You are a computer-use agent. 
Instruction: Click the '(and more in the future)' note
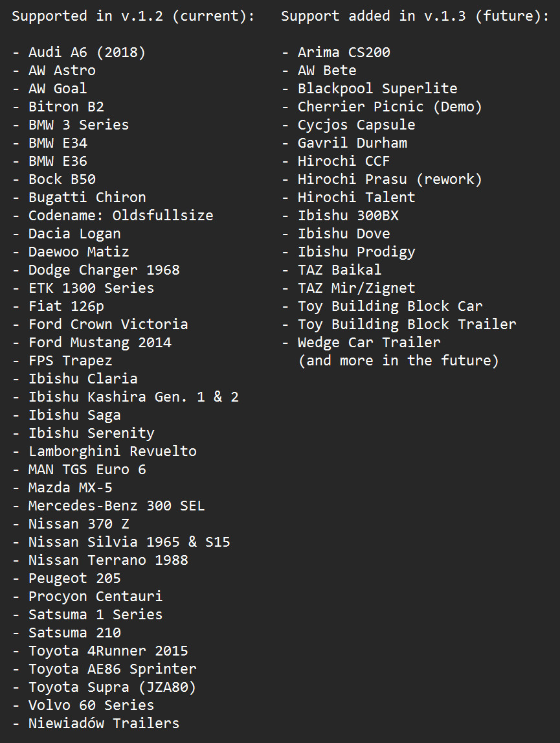[398, 361]
